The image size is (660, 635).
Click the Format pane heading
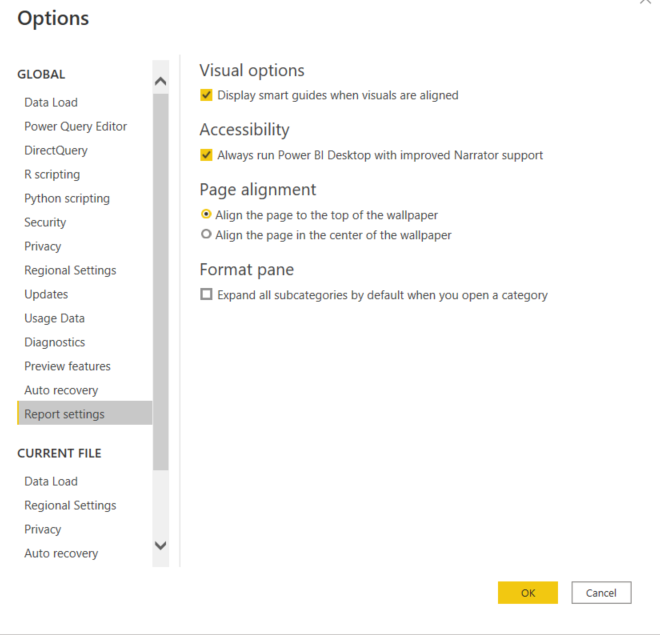pyautogui.click(x=247, y=269)
